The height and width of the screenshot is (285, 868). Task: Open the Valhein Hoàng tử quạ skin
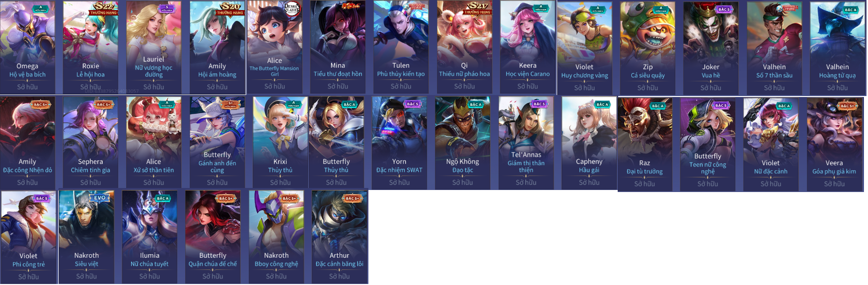click(x=838, y=49)
